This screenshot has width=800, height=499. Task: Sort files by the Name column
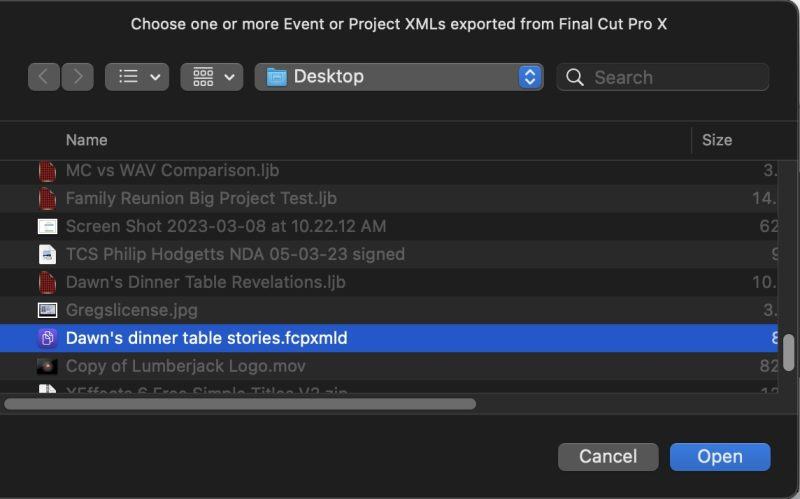[87, 140]
